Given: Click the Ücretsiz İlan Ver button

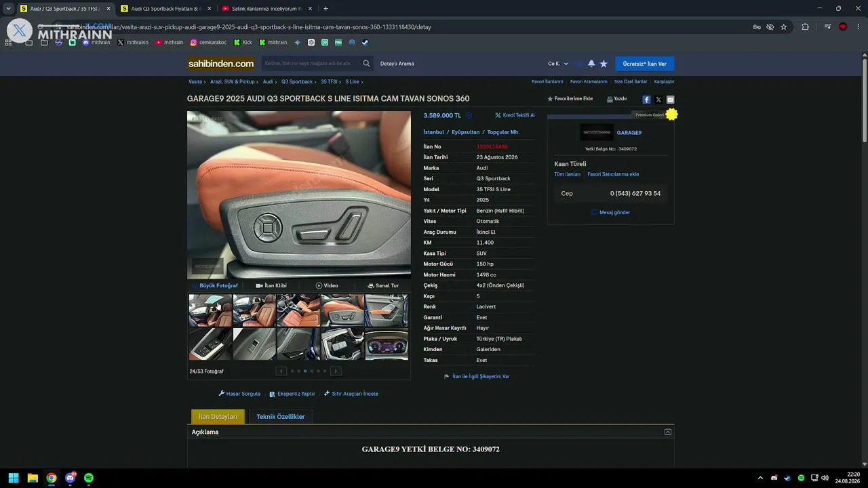Looking at the screenshot, I should point(645,64).
